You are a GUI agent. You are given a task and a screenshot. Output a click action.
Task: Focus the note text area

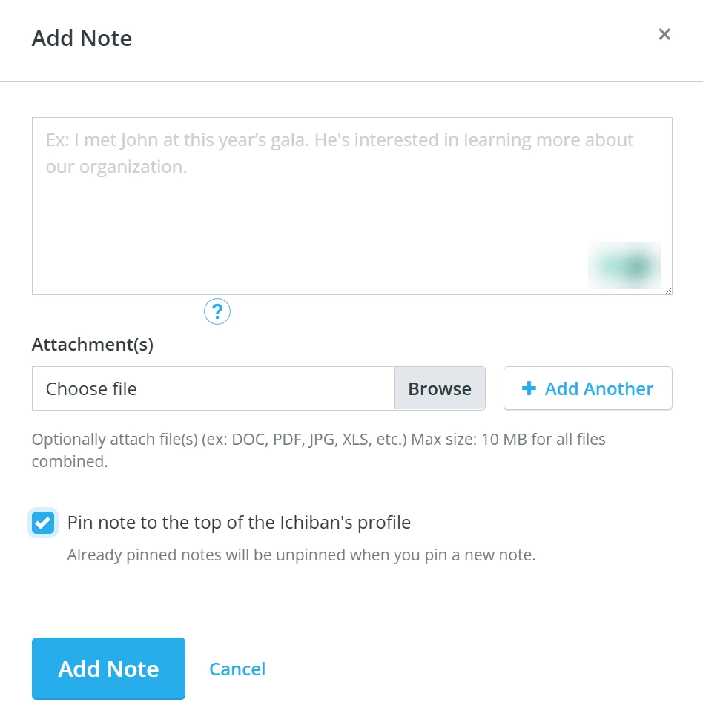pyautogui.click(x=352, y=206)
